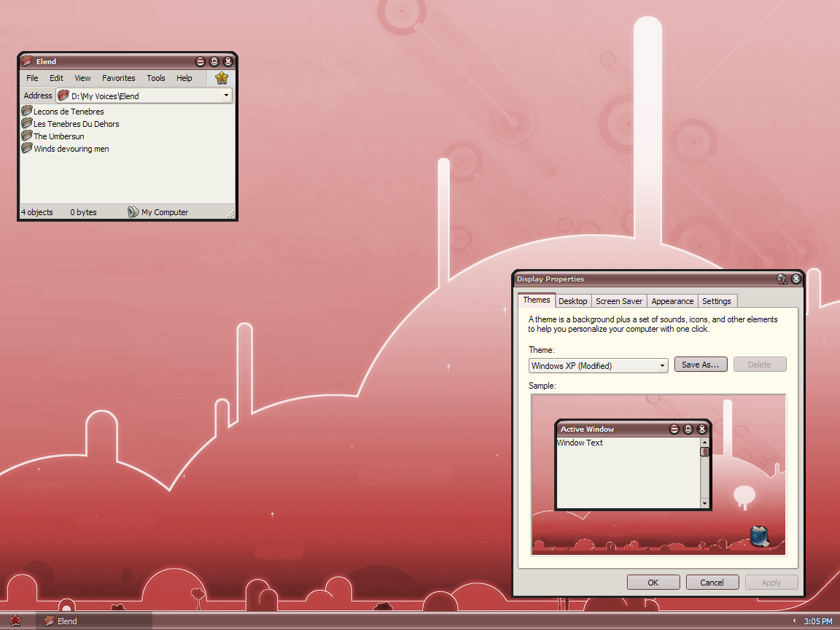Maximize the Elend window
This screenshot has width=840, height=630.
[x=214, y=61]
